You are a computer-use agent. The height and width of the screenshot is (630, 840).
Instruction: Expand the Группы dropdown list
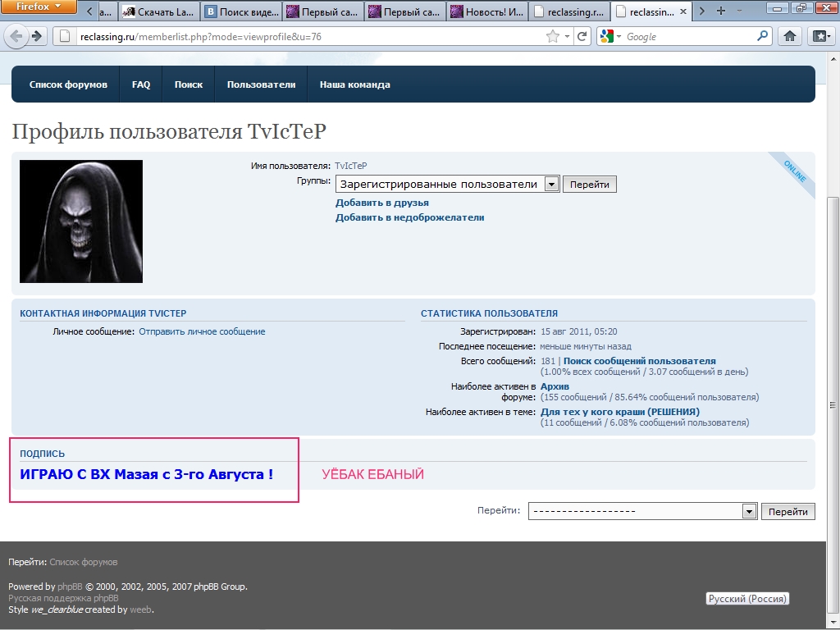pos(551,185)
